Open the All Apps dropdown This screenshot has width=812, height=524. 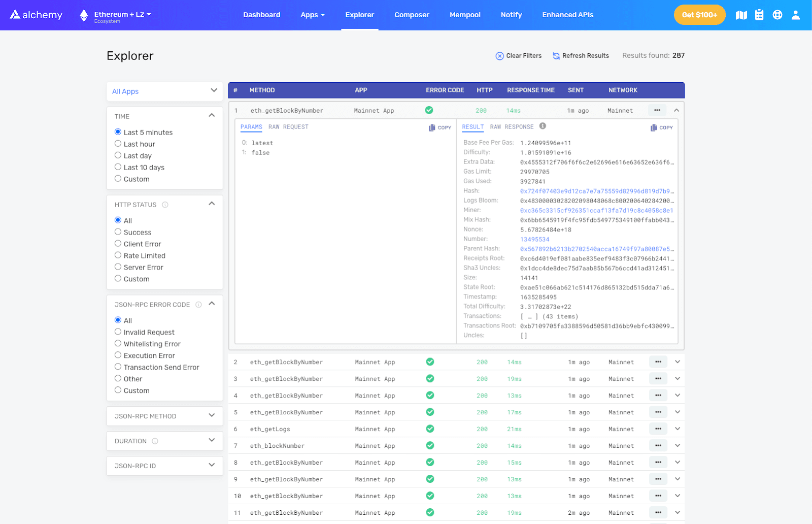164,91
